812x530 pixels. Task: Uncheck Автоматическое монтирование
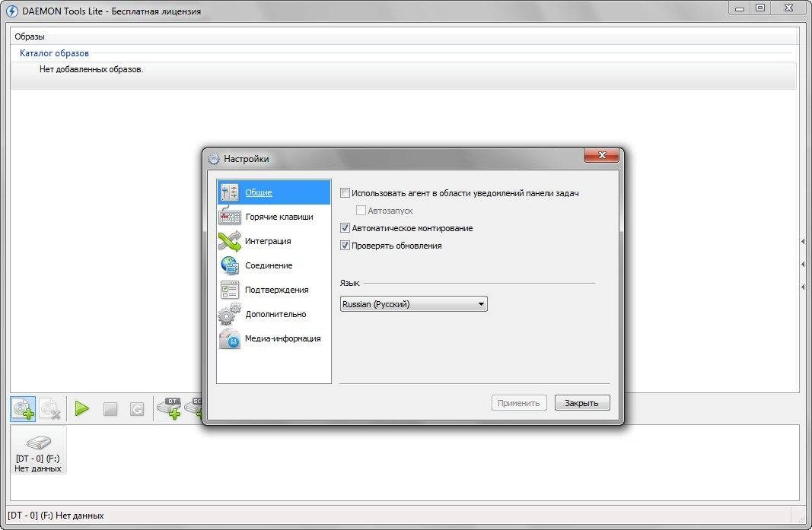pyautogui.click(x=345, y=227)
